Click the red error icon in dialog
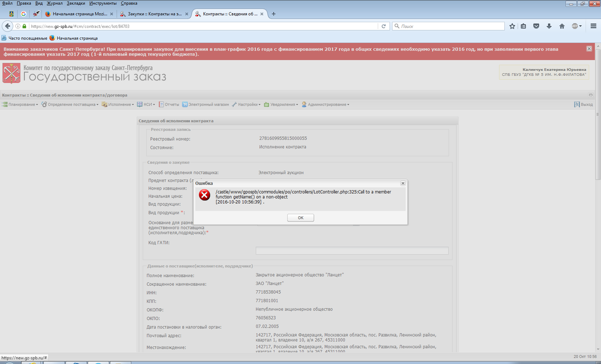 click(205, 195)
